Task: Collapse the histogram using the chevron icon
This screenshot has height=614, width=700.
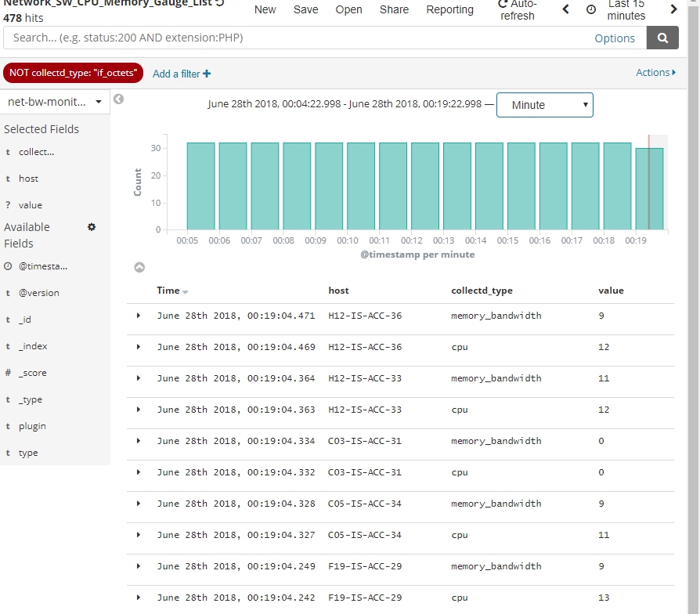Action: [139, 266]
